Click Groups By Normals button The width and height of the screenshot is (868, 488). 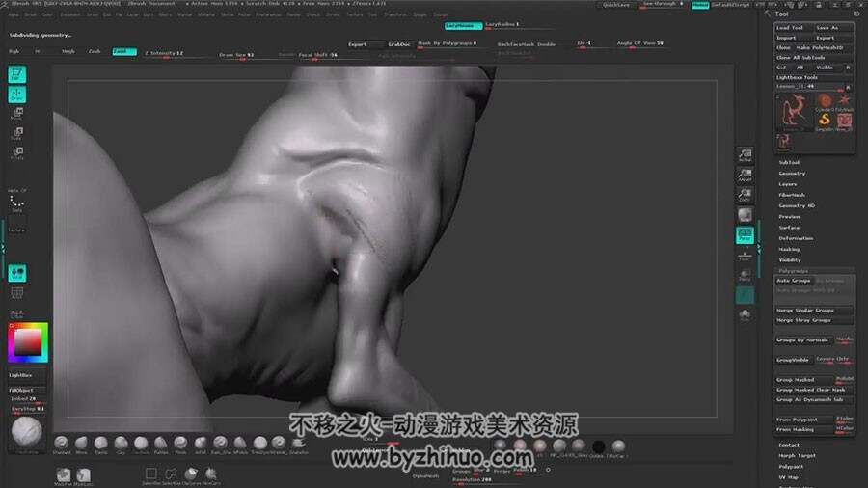pyautogui.click(x=803, y=340)
